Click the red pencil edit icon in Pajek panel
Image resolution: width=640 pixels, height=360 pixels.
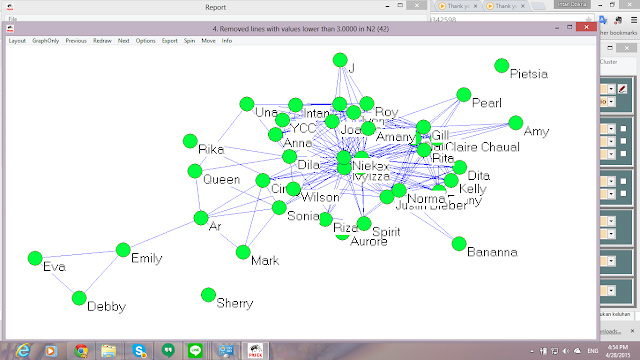(x=622, y=89)
